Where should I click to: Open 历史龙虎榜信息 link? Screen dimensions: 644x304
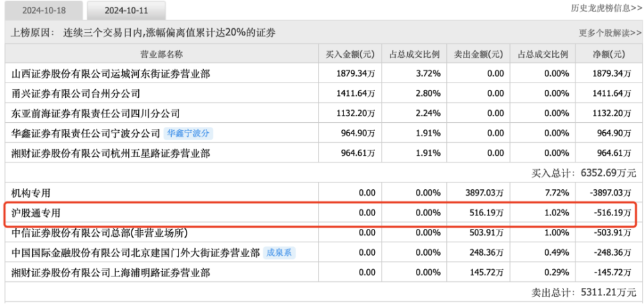606,9
